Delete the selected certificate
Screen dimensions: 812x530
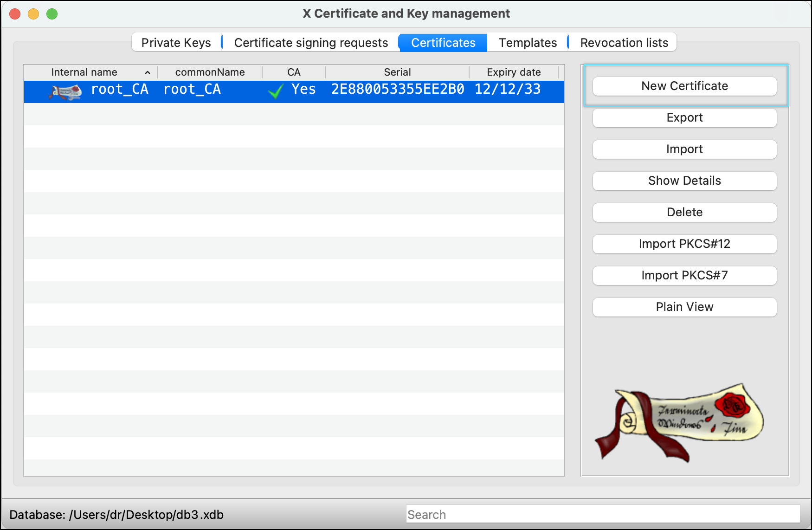point(684,212)
